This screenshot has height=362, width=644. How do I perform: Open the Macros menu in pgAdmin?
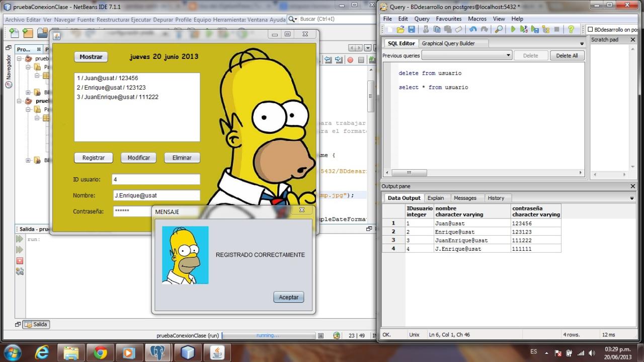click(477, 19)
